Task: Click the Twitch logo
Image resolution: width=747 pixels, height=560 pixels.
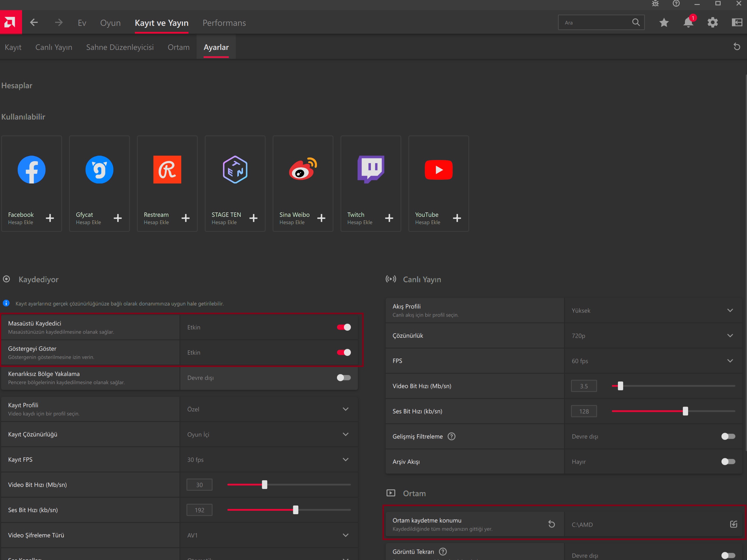Action: coord(371,170)
